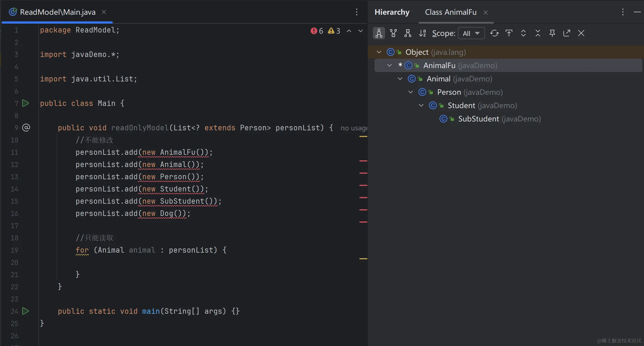Show class hierarchy view
Screen dimensions: 644x346
tap(379, 33)
